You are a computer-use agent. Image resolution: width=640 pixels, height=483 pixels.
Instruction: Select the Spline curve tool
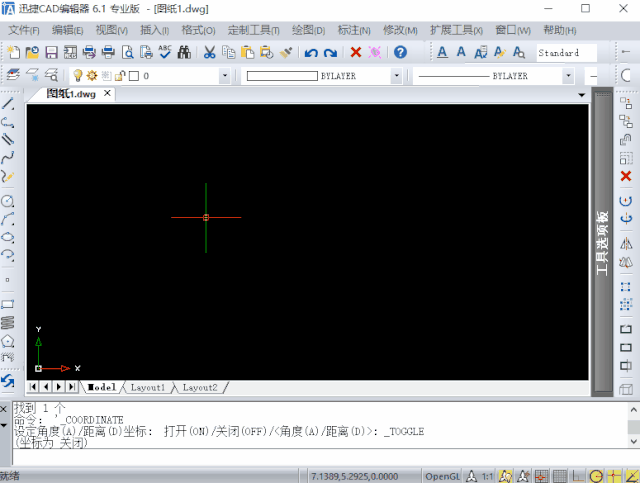click(8, 158)
